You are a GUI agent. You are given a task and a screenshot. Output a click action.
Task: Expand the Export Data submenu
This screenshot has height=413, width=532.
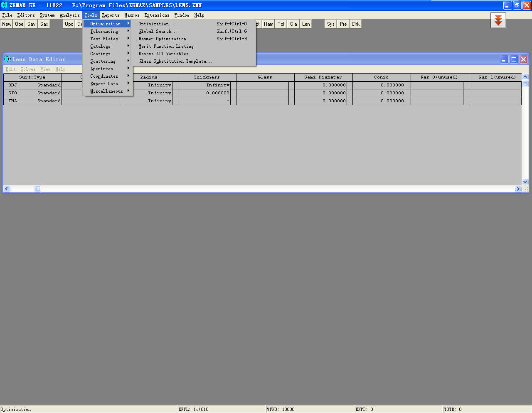click(108, 84)
